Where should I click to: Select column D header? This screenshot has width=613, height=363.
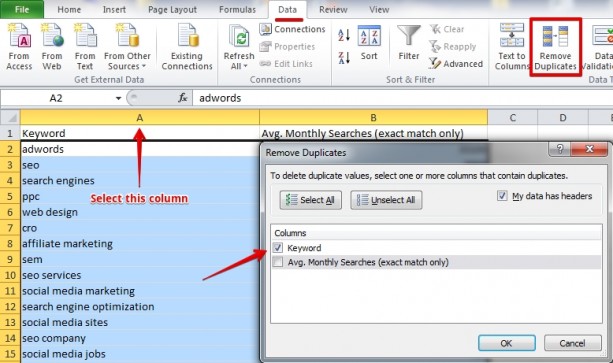(563, 118)
